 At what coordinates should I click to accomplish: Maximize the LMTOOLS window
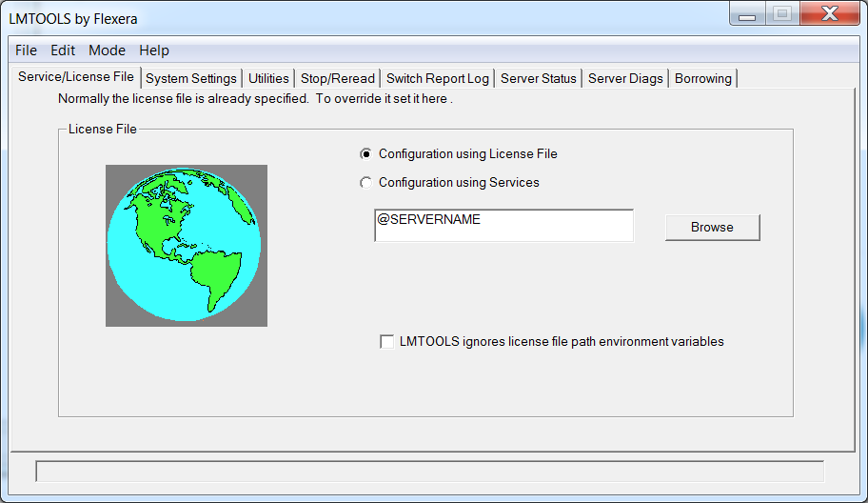point(782,14)
